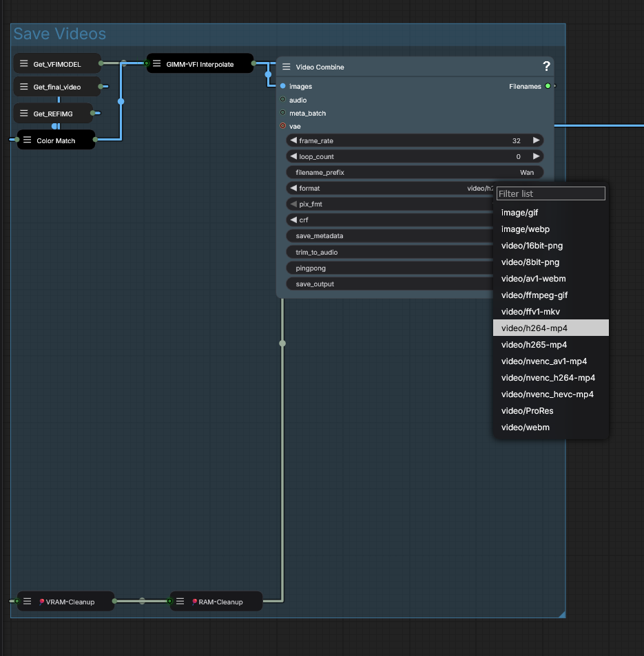Viewport: 644px width, 656px height.
Task: Click the frame_rate value 32
Action: 517,140
